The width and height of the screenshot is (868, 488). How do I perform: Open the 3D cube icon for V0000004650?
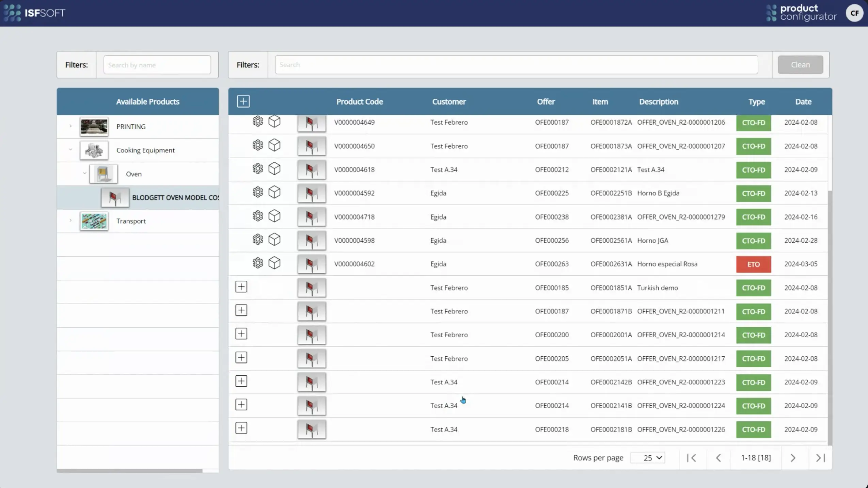point(274,145)
